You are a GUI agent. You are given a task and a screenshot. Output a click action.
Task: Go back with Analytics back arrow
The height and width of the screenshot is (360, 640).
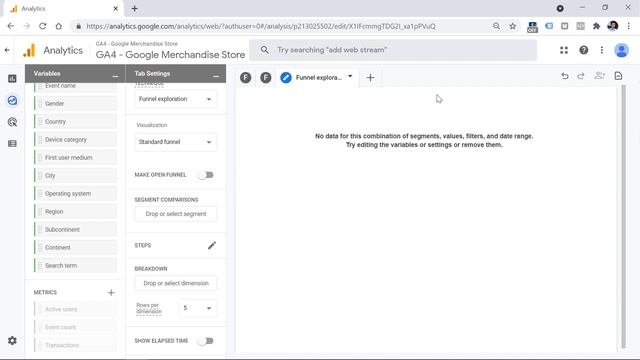point(7,50)
